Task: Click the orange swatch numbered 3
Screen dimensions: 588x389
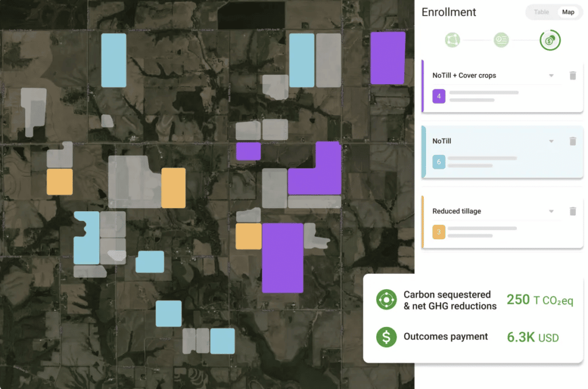Action: click(439, 232)
